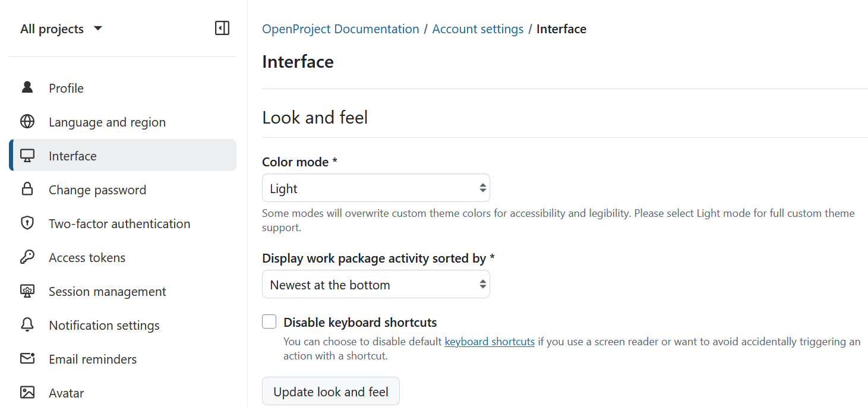Select the Two-factor authentication shield icon
Viewport: 868px width, 407px height.
pos(27,223)
